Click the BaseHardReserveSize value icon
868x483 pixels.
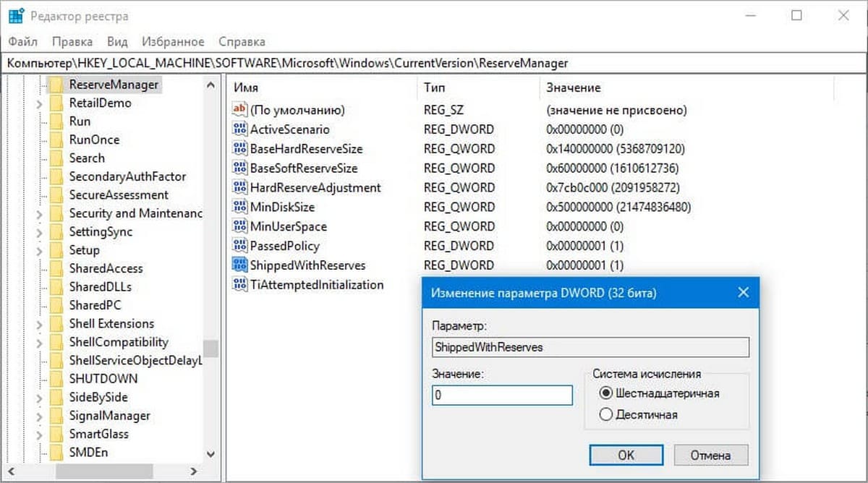[239, 149]
